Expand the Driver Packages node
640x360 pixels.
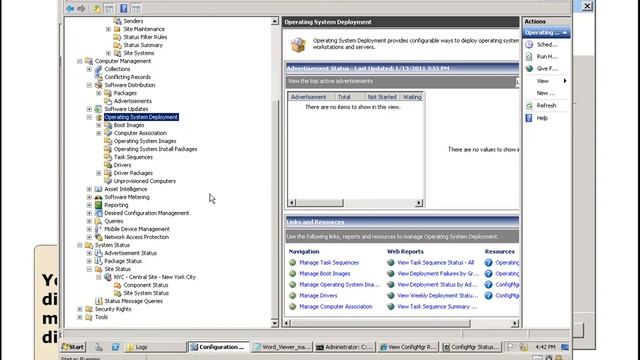99,173
